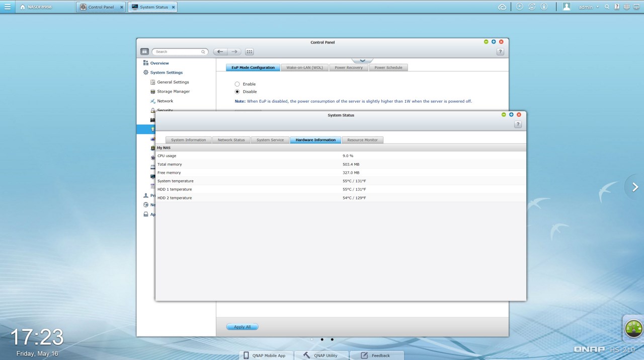Screen dimensions: 644x360
Task: Select the Total memory row
Action: pos(341,164)
